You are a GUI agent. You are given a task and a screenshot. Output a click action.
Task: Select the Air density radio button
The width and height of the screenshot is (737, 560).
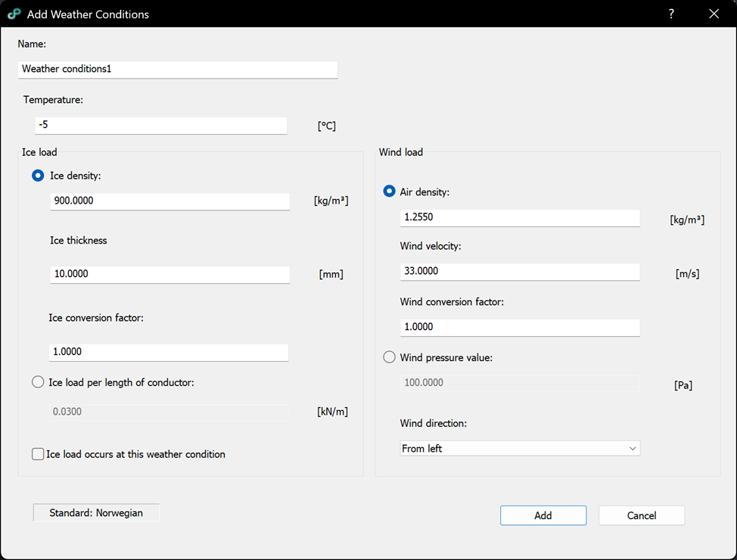click(x=389, y=191)
